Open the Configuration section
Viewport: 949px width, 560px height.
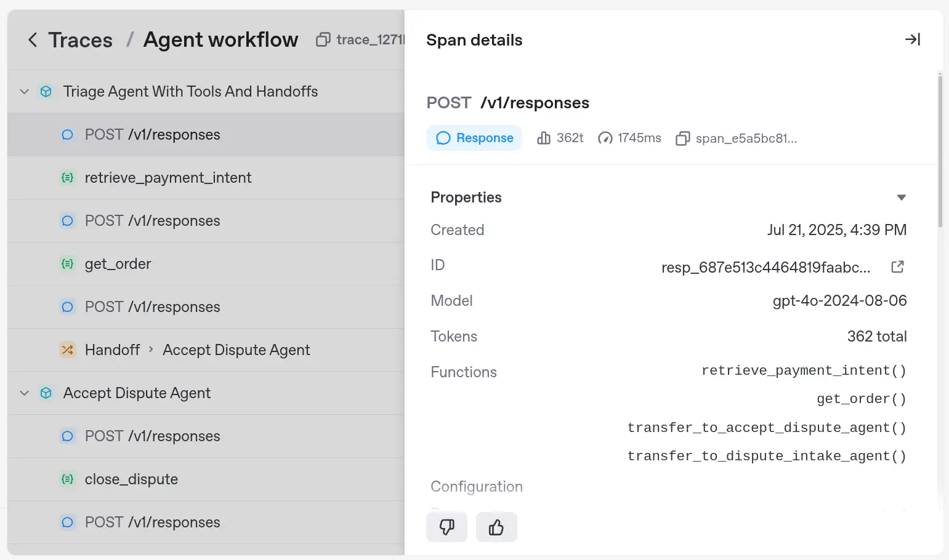click(476, 486)
